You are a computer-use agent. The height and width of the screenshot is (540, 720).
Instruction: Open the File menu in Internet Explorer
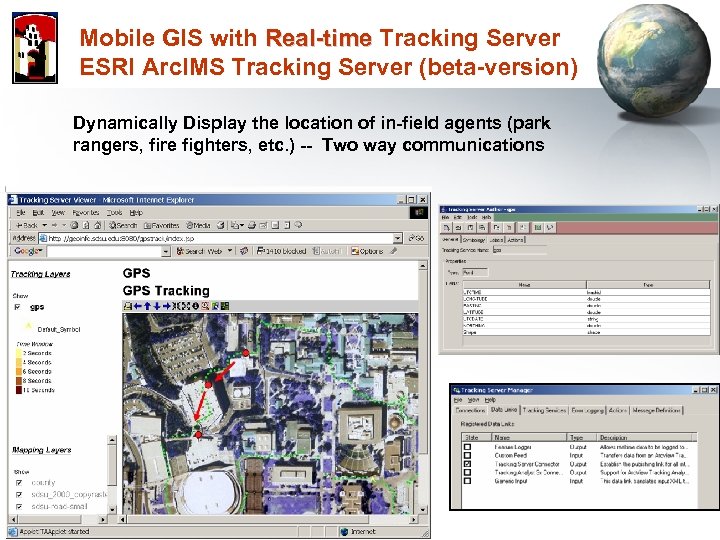point(21,213)
